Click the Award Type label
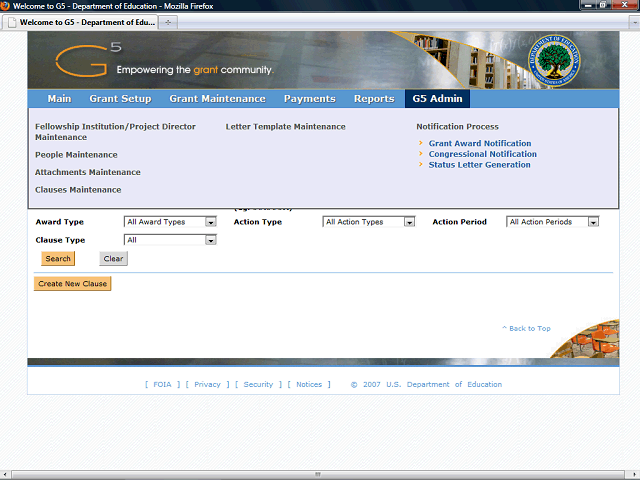 (60, 222)
